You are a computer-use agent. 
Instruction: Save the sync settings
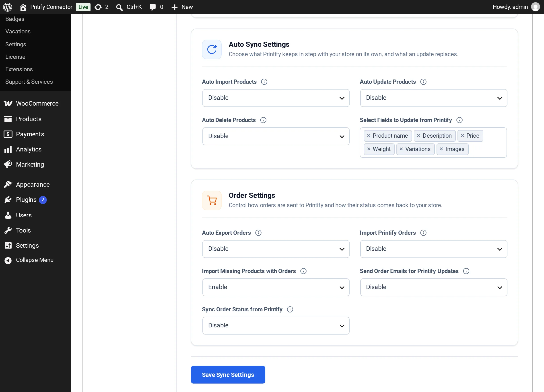click(x=228, y=374)
